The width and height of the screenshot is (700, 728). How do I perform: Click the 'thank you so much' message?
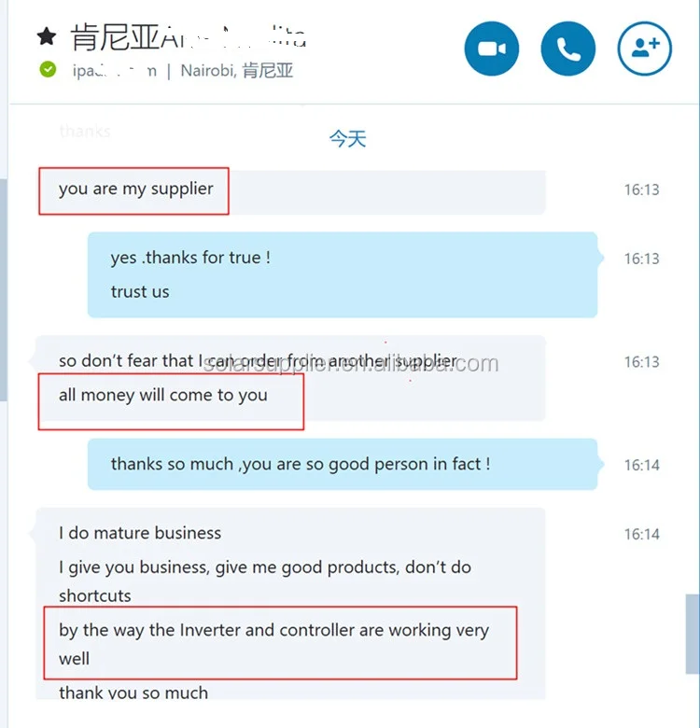click(x=133, y=693)
